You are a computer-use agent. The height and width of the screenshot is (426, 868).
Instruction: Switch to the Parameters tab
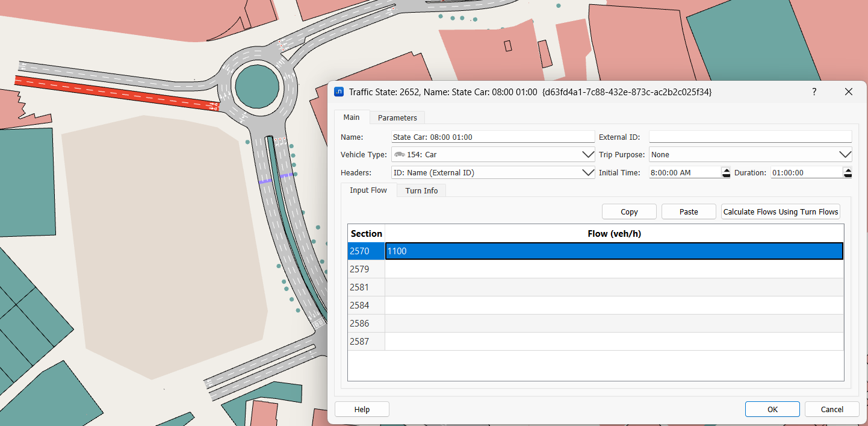[x=397, y=117]
